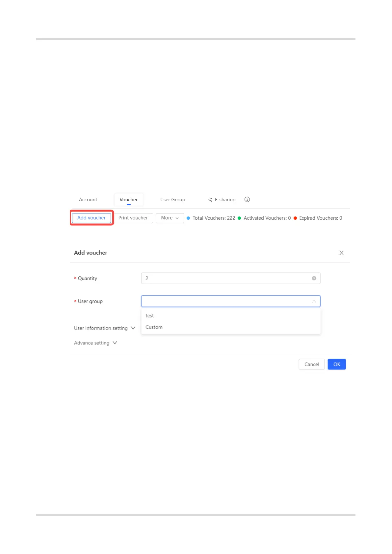Viewport: 392px width, 554px height.
Task: Click the Add voucher button
Action: pyautogui.click(x=91, y=218)
